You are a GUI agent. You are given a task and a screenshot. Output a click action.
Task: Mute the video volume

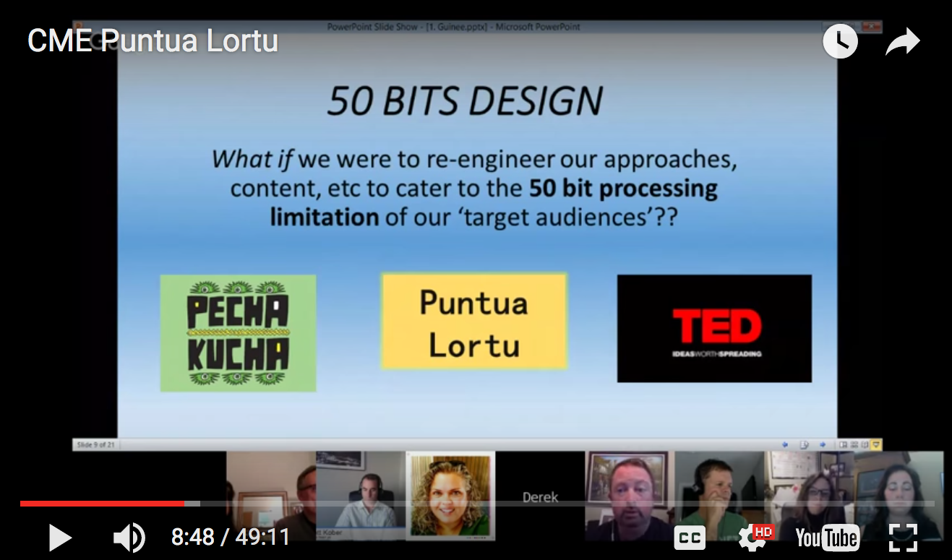pyautogui.click(x=129, y=538)
